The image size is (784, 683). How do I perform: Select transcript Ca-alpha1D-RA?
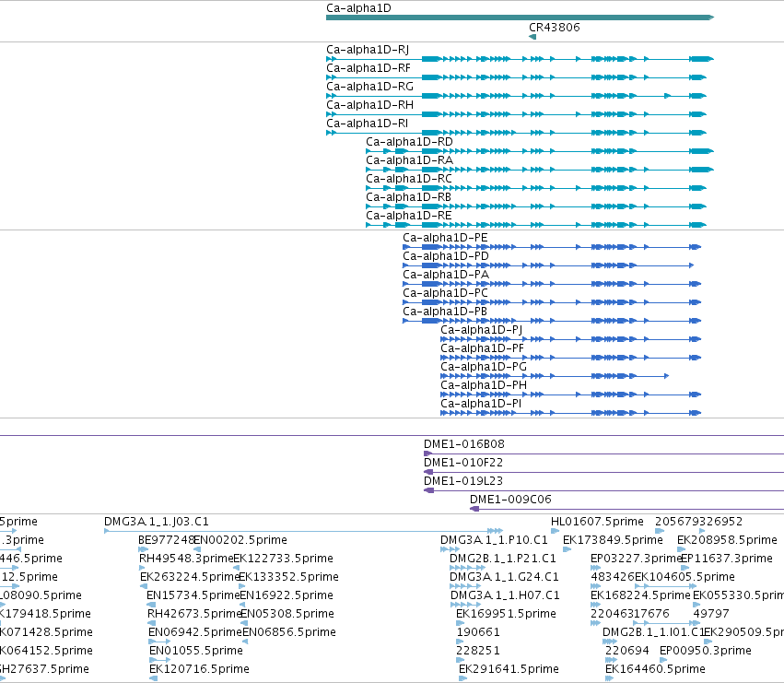[540, 170]
